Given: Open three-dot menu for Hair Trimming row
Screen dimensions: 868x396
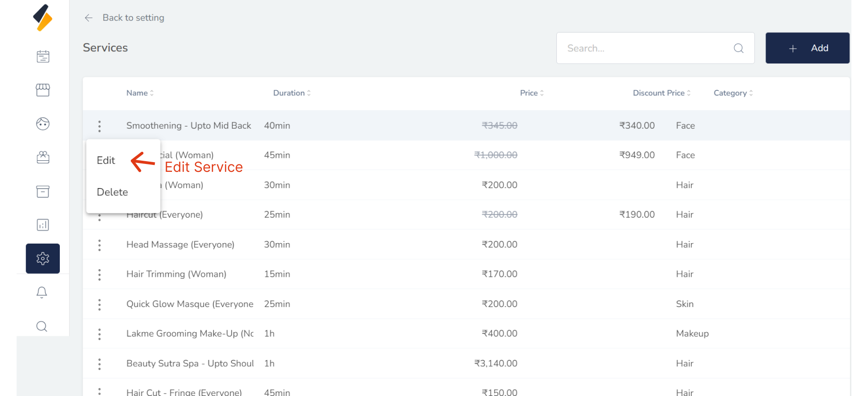Looking at the screenshot, I should [x=100, y=275].
